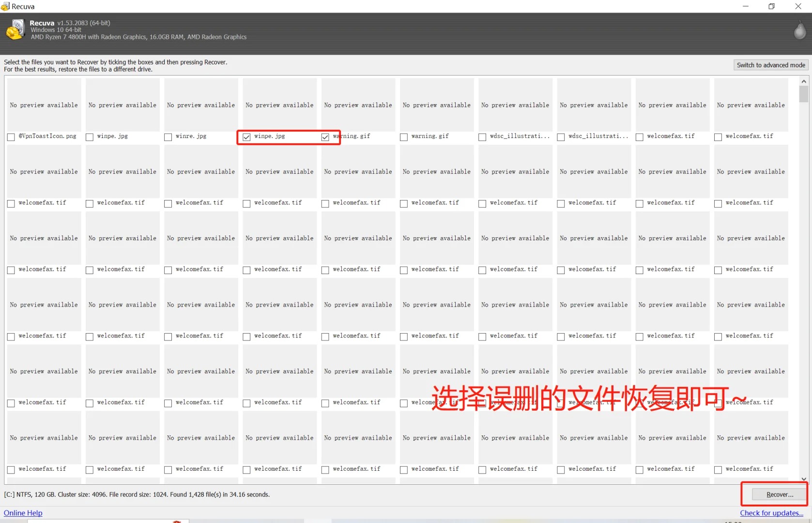Click the Piriform pear icon in header
Viewport: 812px width, 523px height.
point(800,30)
